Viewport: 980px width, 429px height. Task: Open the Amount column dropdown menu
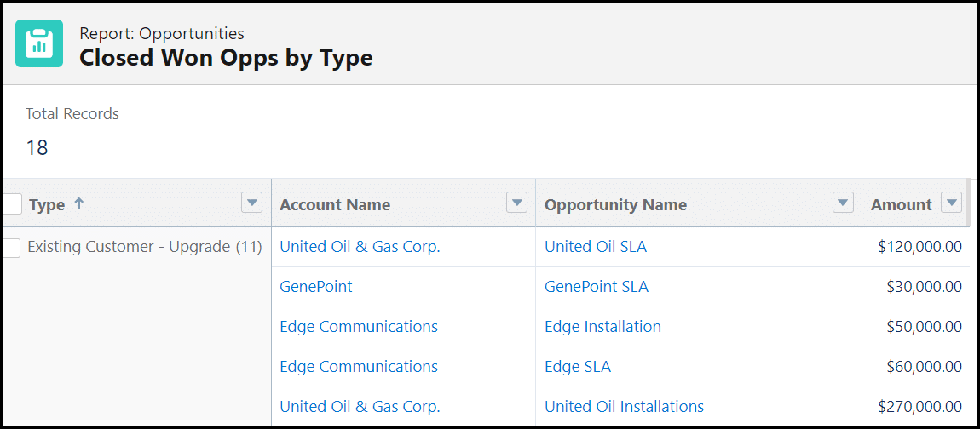[951, 203]
